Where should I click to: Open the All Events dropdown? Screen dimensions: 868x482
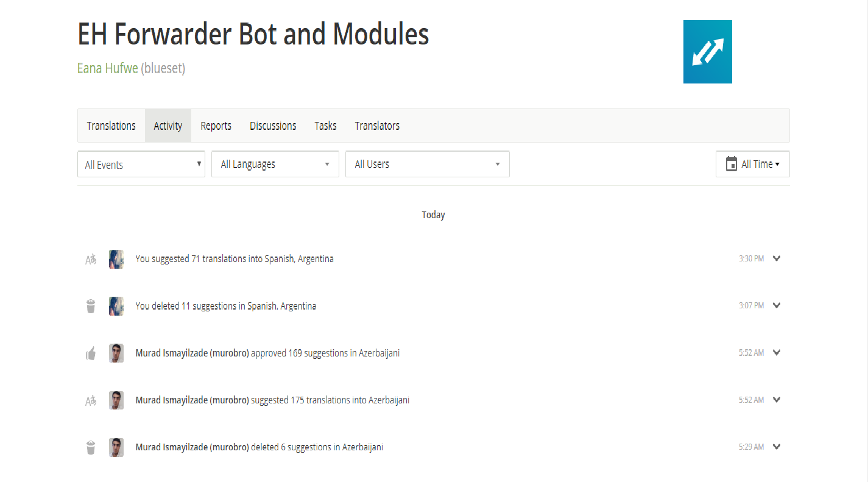(141, 165)
